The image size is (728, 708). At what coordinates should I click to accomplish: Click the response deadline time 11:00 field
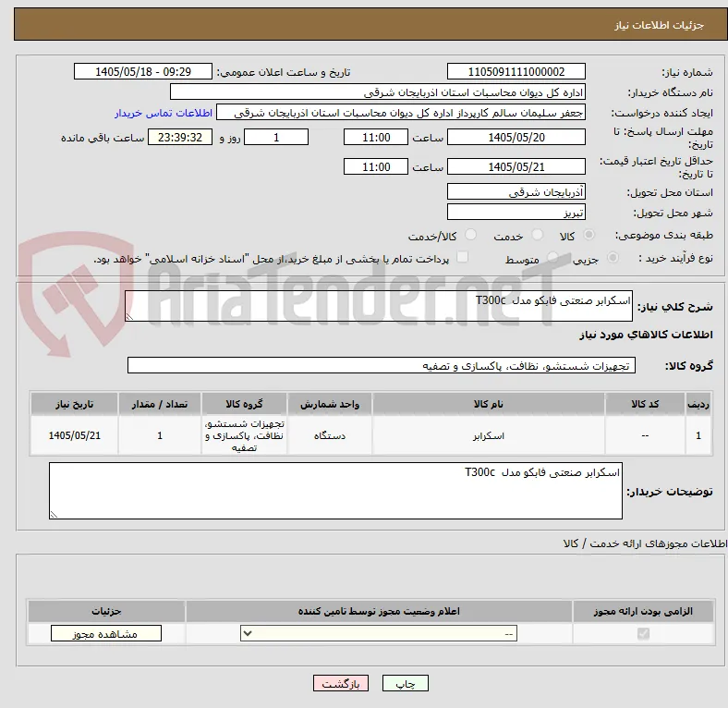[376, 137]
